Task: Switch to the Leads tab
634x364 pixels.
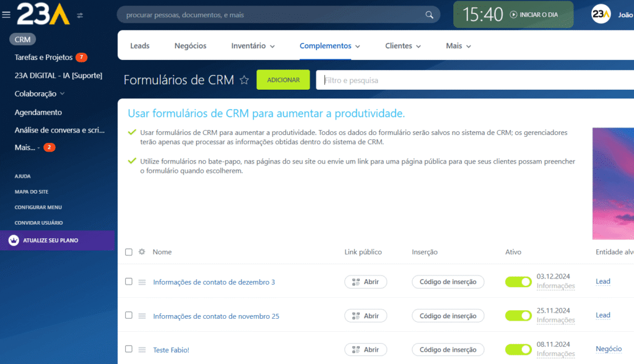Action: pos(140,46)
